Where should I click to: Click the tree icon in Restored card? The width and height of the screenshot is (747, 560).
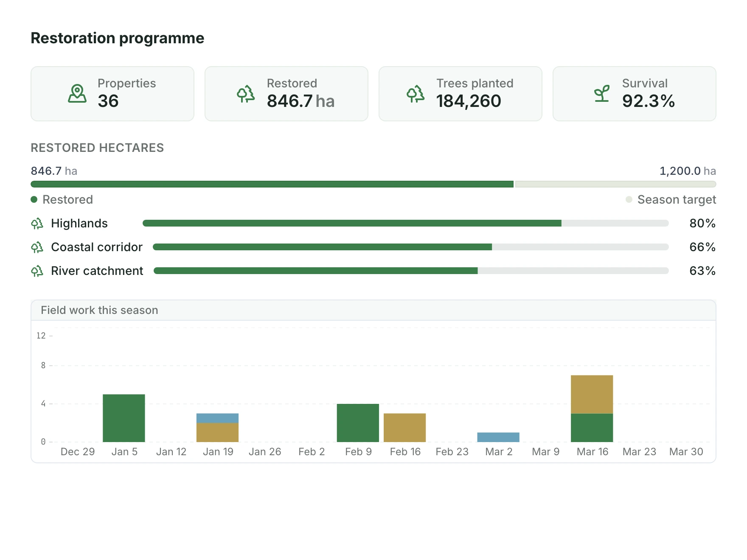pyautogui.click(x=246, y=94)
